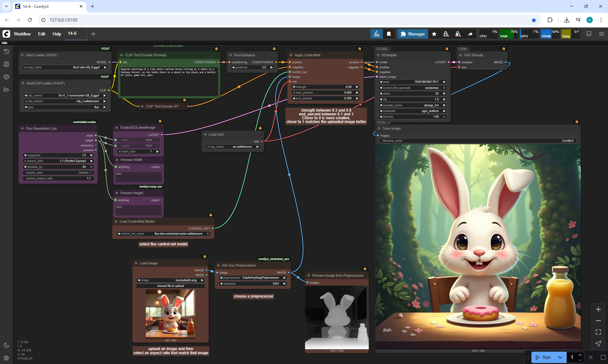Click the star icon beside Manager
Viewport: 608px width, 364px height.
(x=434, y=34)
